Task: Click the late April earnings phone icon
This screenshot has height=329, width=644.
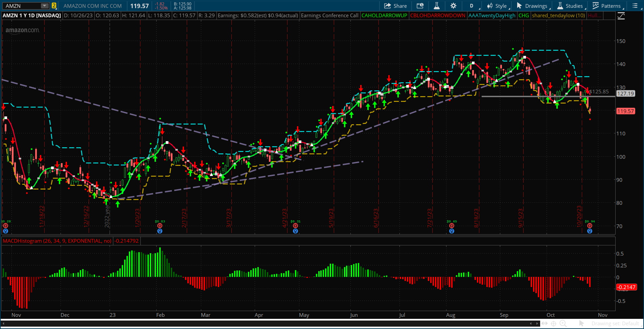Action: point(295,226)
